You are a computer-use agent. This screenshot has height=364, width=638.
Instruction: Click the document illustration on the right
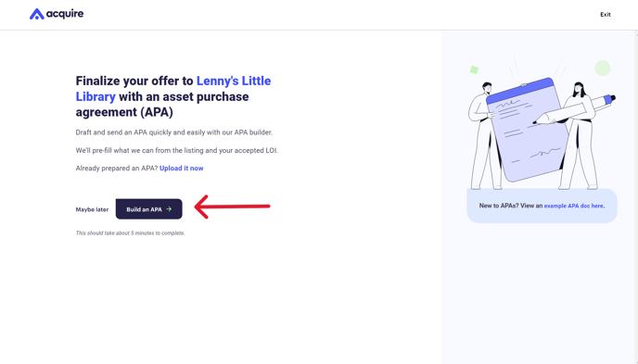click(527, 130)
